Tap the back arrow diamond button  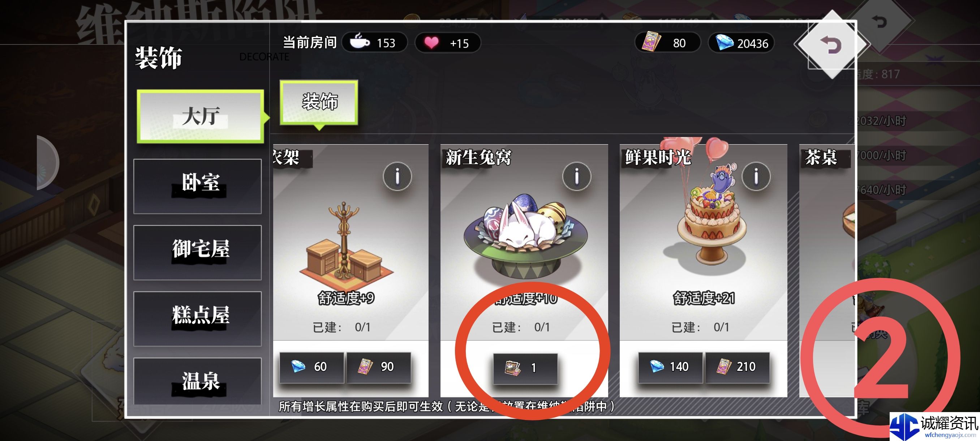point(831,45)
